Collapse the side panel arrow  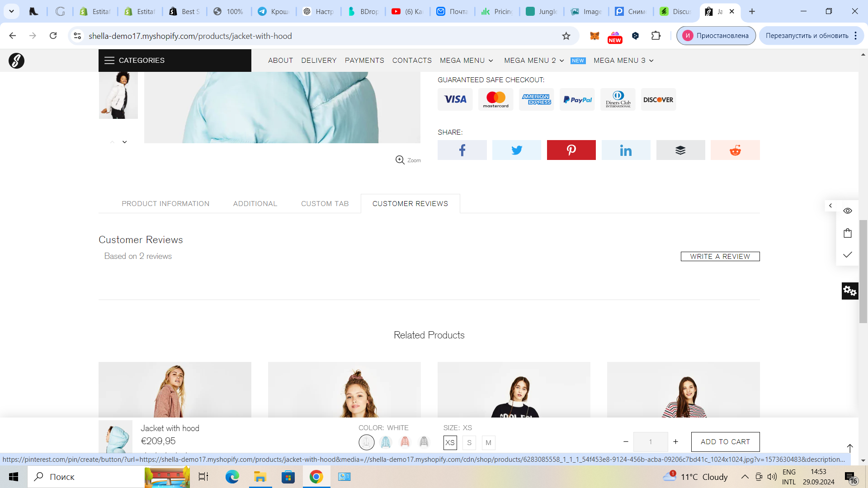pyautogui.click(x=830, y=206)
